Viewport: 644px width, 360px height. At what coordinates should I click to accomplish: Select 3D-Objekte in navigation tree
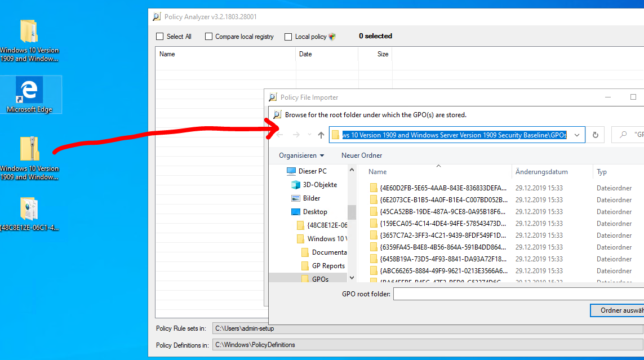(314, 185)
